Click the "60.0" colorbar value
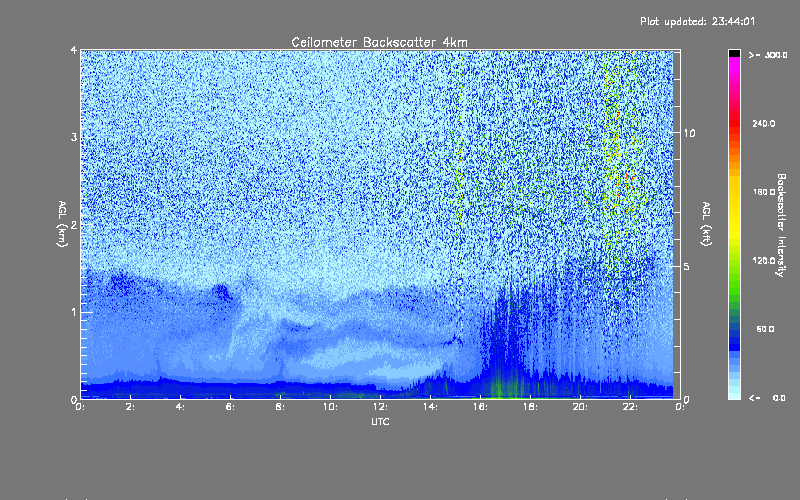The width and height of the screenshot is (800, 500). (x=765, y=329)
